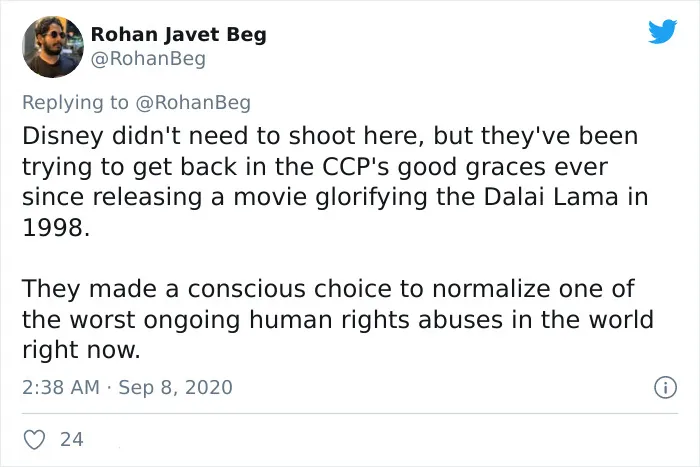Image resolution: width=700 pixels, height=467 pixels.
Task: Open the tweet info circle icon
Action: (x=665, y=387)
